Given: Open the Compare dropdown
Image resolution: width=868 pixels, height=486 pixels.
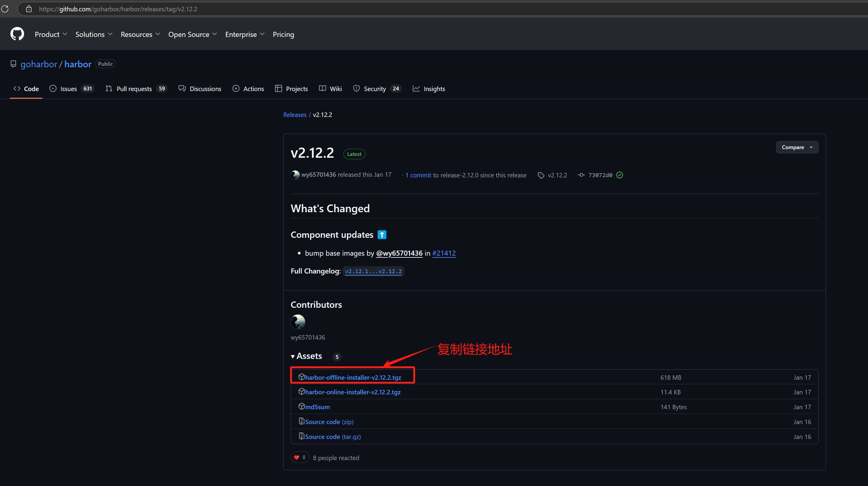Looking at the screenshot, I should [x=797, y=147].
